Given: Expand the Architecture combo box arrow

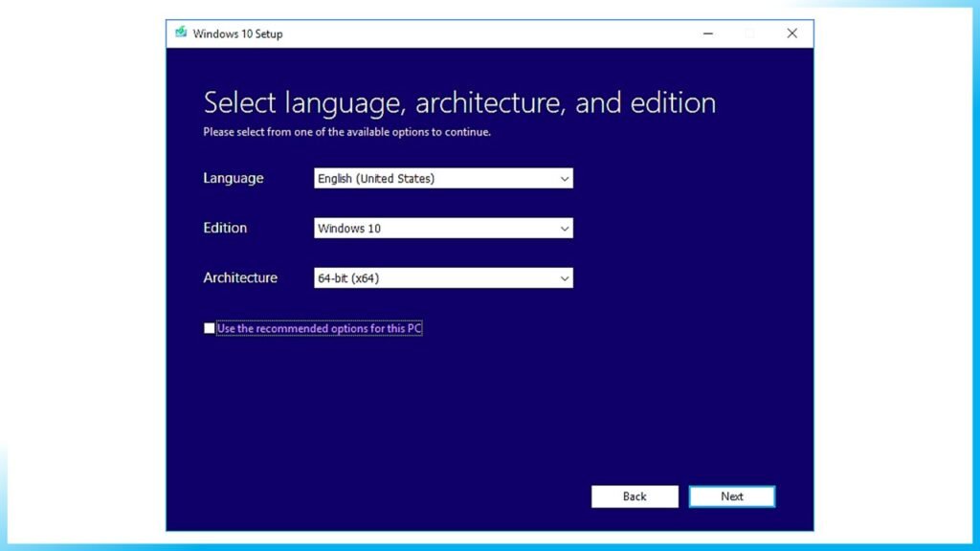Looking at the screenshot, I should tap(565, 277).
